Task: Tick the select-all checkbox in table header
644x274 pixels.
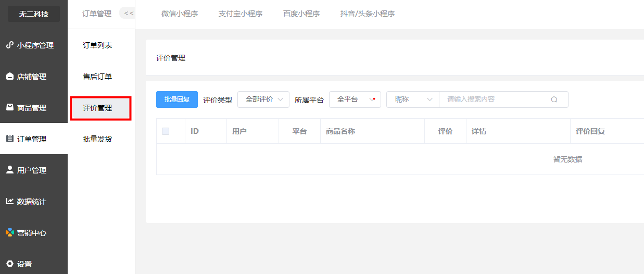Action: click(x=166, y=131)
